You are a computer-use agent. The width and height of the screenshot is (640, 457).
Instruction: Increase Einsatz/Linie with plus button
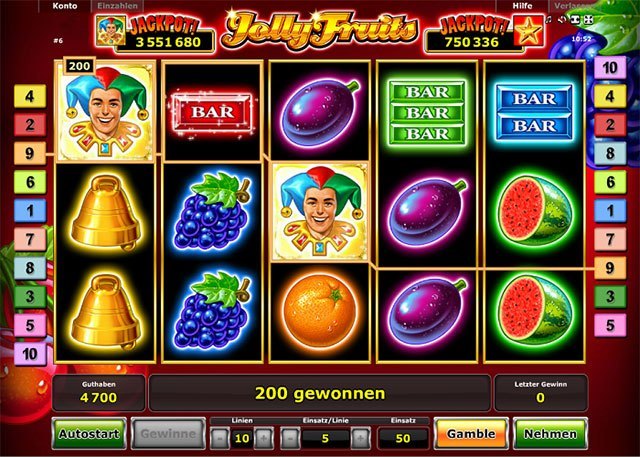360,439
